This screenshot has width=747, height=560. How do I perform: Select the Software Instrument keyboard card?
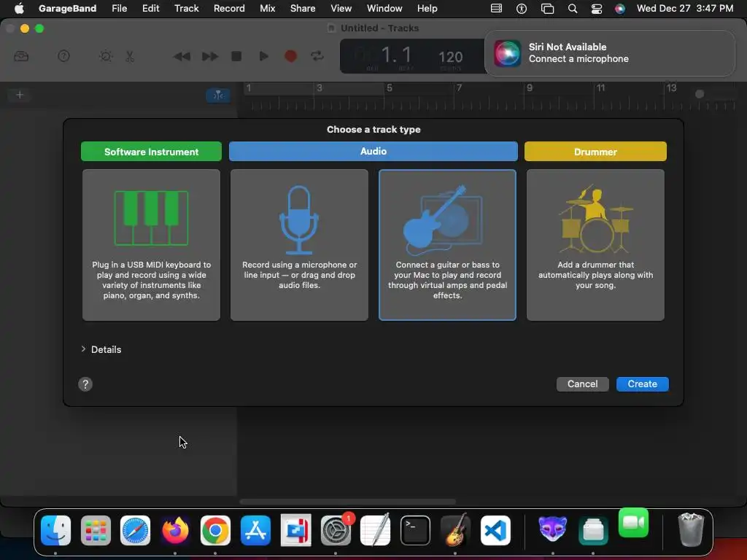coord(151,245)
